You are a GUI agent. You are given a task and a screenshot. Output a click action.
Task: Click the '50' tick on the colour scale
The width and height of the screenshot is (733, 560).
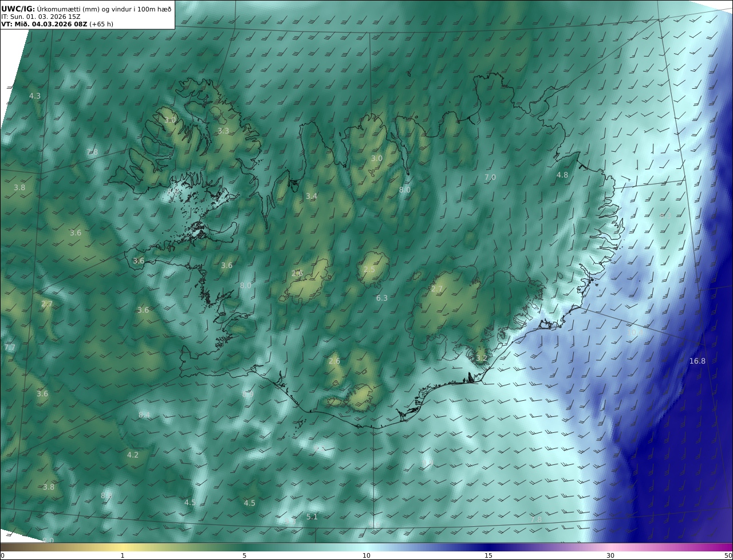click(728, 555)
